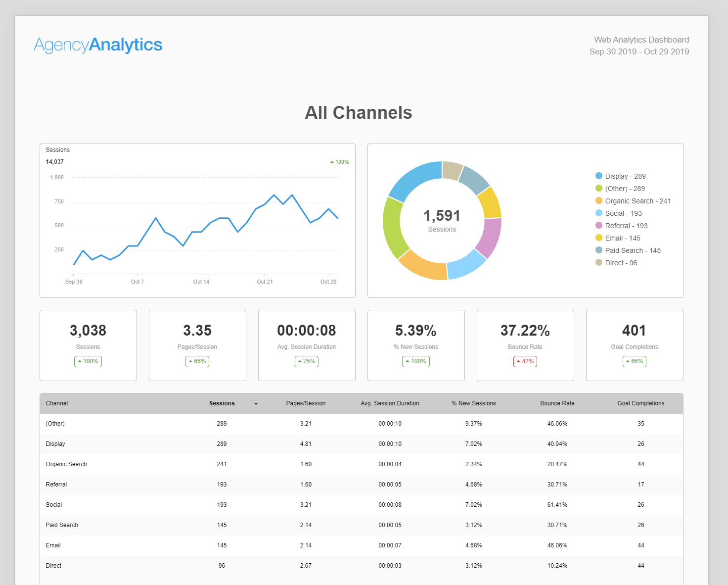Image resolution: width=728 pixels, height=585 pixels.
Task: Click the Bounce Rate red 42% badge
Action: tap(525, 361)
